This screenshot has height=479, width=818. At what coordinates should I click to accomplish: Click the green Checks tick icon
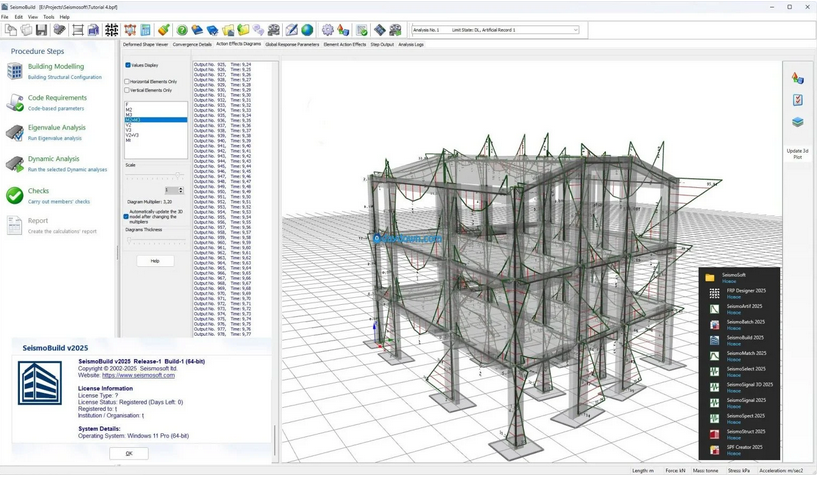(x=15, y=196)
